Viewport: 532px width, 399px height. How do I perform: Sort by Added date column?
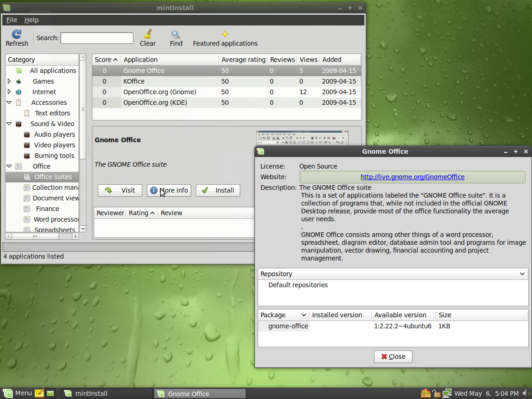click(x=340, y=60)
